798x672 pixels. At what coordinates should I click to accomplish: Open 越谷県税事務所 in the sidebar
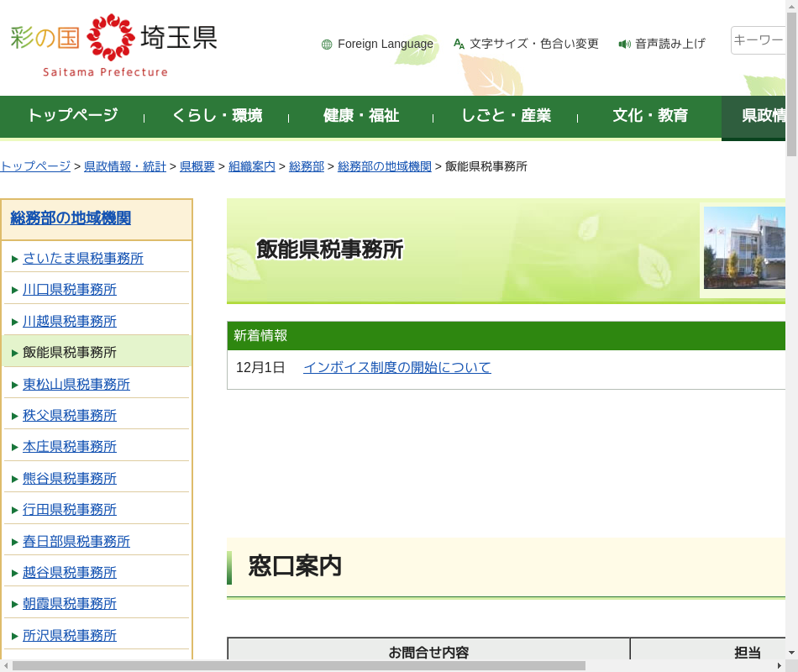tap(70, 573)
